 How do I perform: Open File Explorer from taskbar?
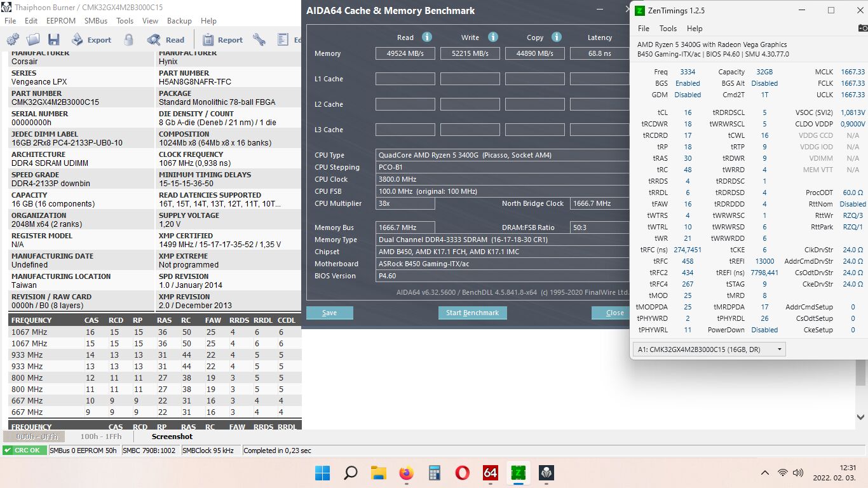378,473
